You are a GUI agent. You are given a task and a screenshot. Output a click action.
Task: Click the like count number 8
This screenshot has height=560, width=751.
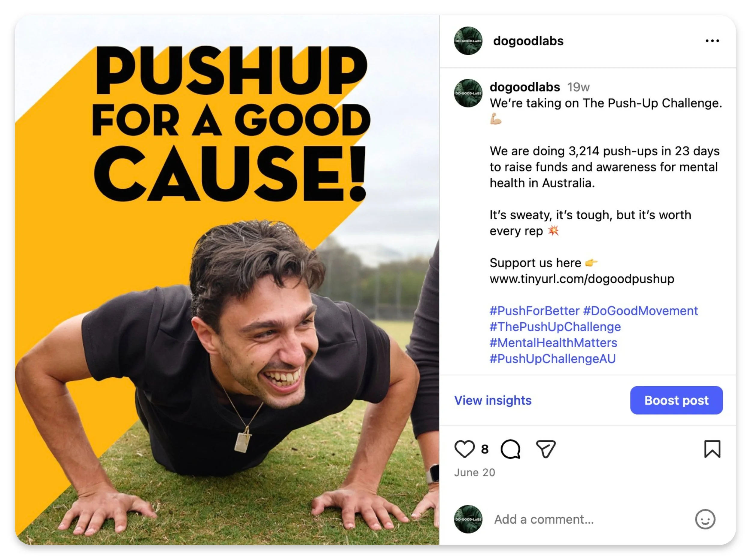pyautogui.click(x=485, y=449)
